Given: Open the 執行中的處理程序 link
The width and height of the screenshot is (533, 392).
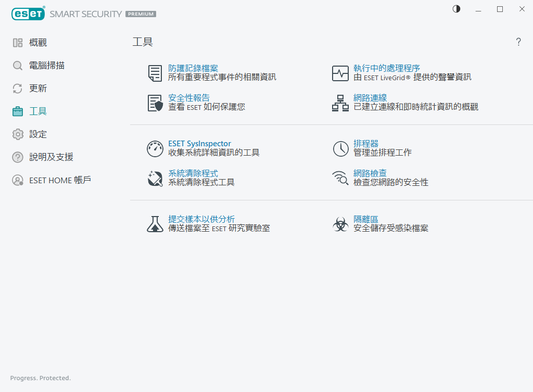Looking at the screenshot, I should [387, 68].
